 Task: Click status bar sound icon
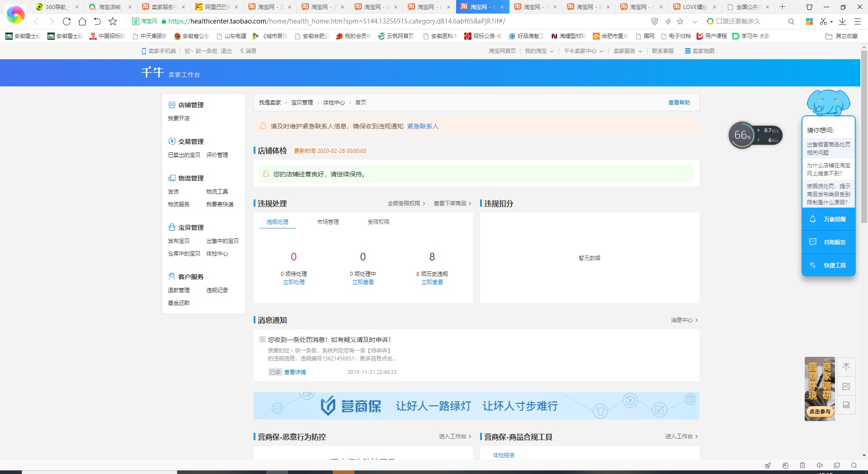[820, 465]
